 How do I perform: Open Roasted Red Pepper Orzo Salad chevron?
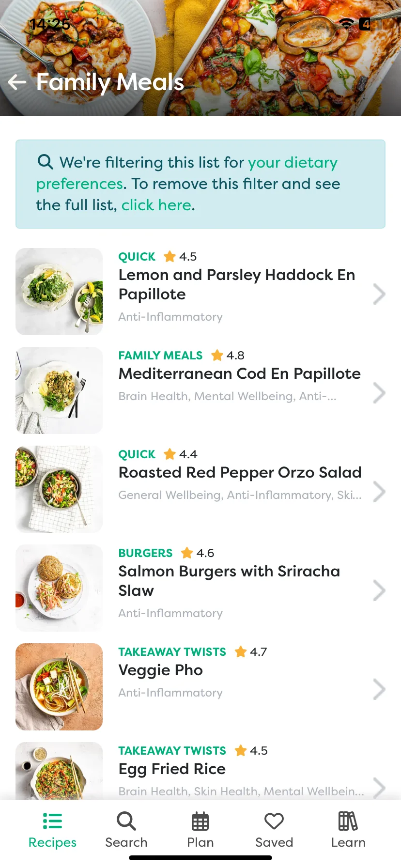coord(379,492)
